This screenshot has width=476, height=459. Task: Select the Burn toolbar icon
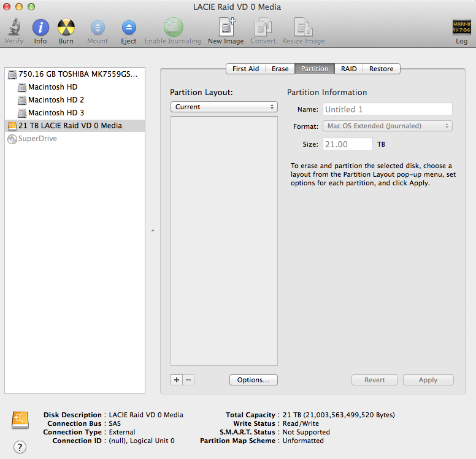click(66, 28)
